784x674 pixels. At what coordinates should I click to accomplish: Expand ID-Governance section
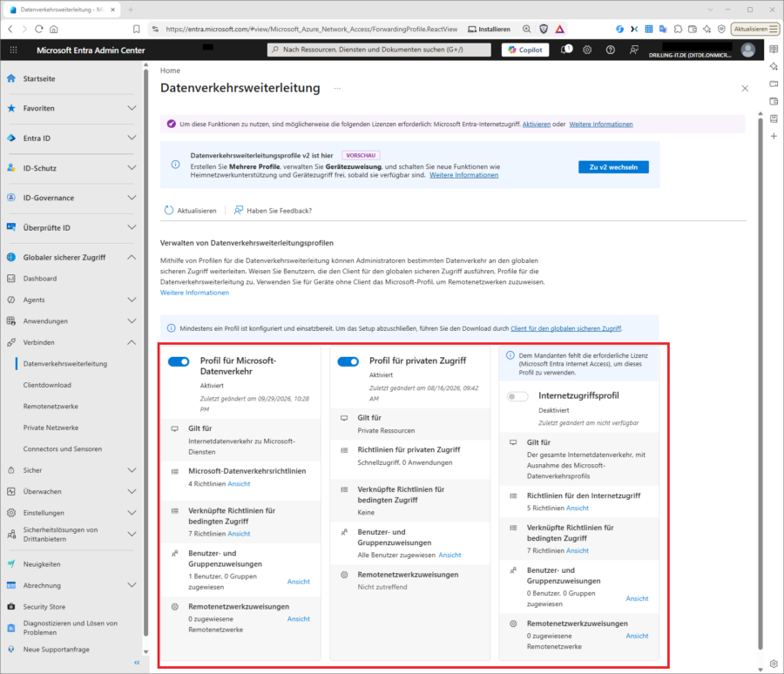(132, 198)
